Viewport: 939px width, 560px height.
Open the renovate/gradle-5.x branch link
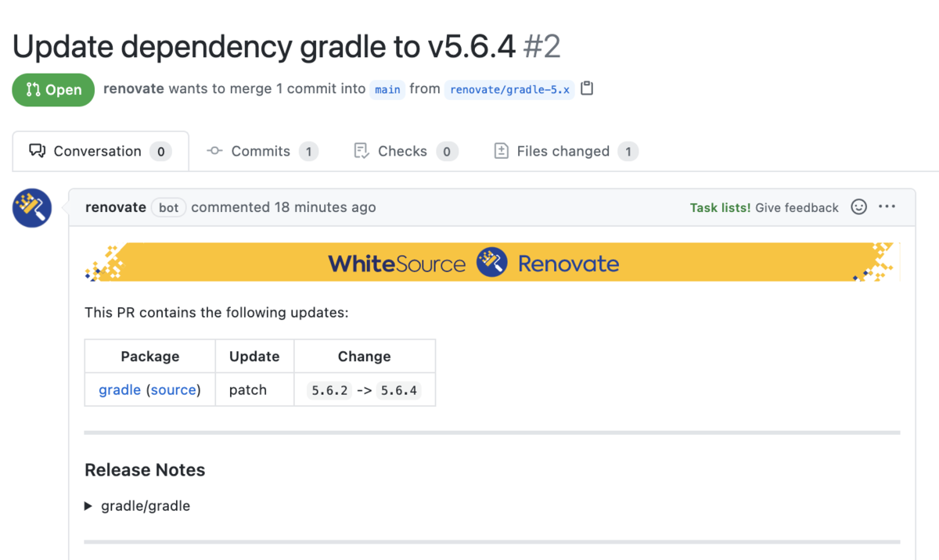509,89
